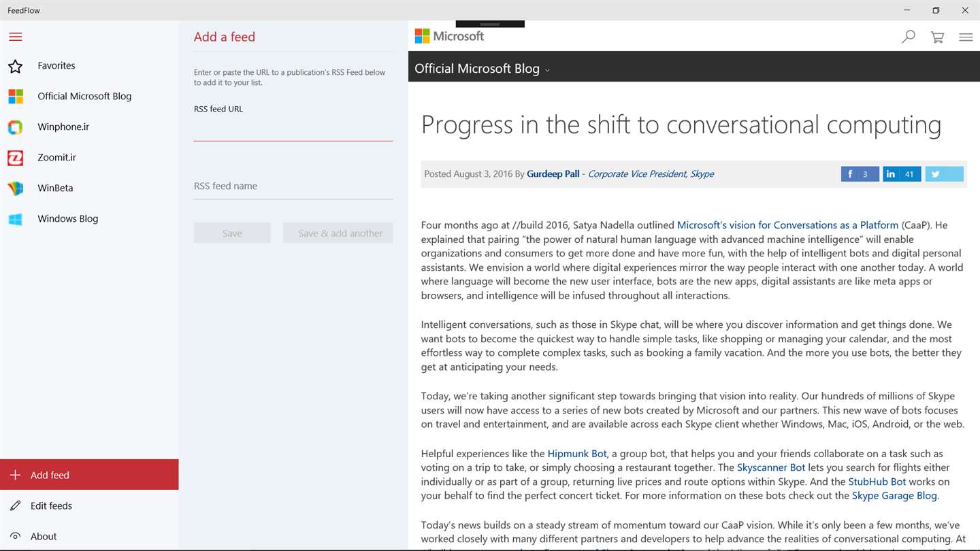Select the Zoomit.ir feed icon
The width and height of the screenshot is (980, 551).
[16, 158]
